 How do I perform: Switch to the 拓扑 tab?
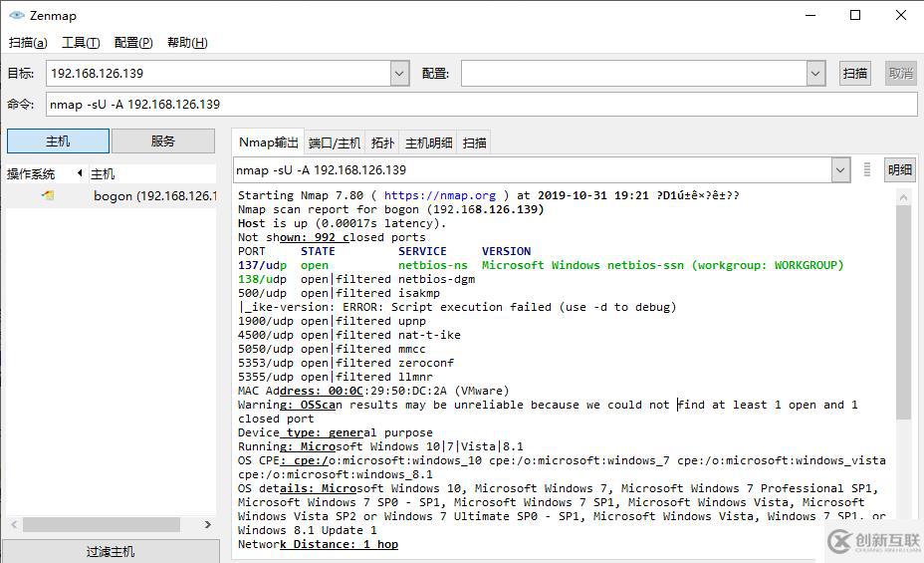click(x=382, y=142)
